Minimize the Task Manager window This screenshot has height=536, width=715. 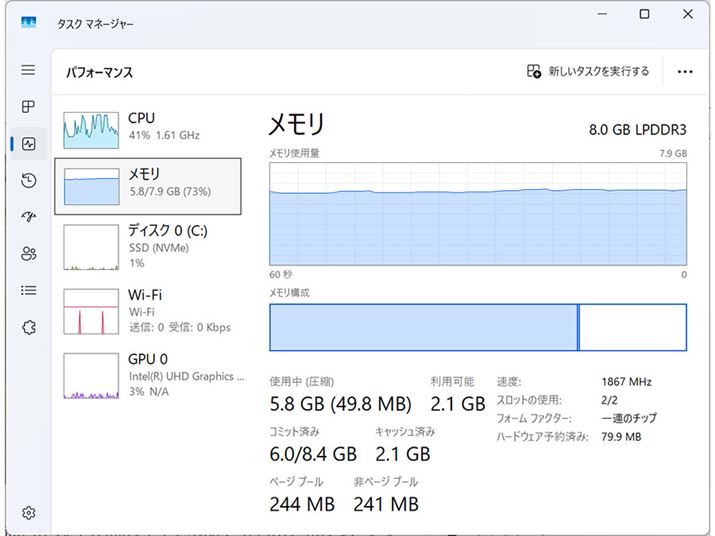(602, 14)
